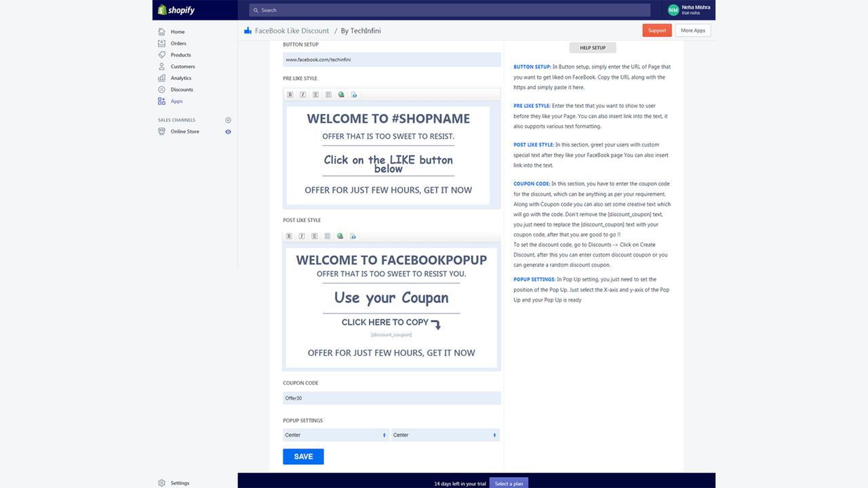Open Home in the sidebar

pos(178,32)
